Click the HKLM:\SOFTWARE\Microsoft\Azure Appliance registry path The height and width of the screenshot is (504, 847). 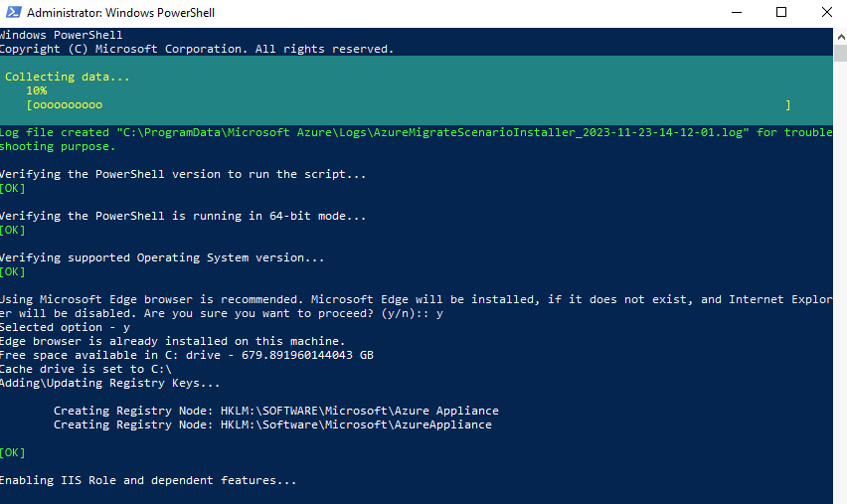(359, 411)
